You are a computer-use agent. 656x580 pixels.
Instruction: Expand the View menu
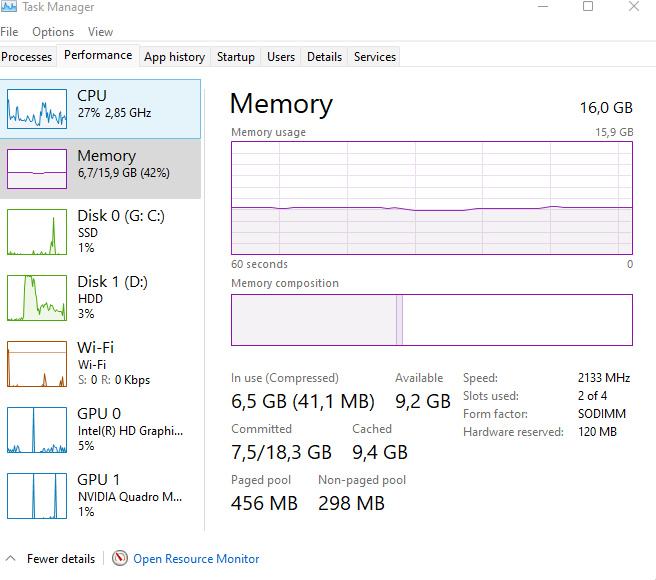click(x=100, y=32)
